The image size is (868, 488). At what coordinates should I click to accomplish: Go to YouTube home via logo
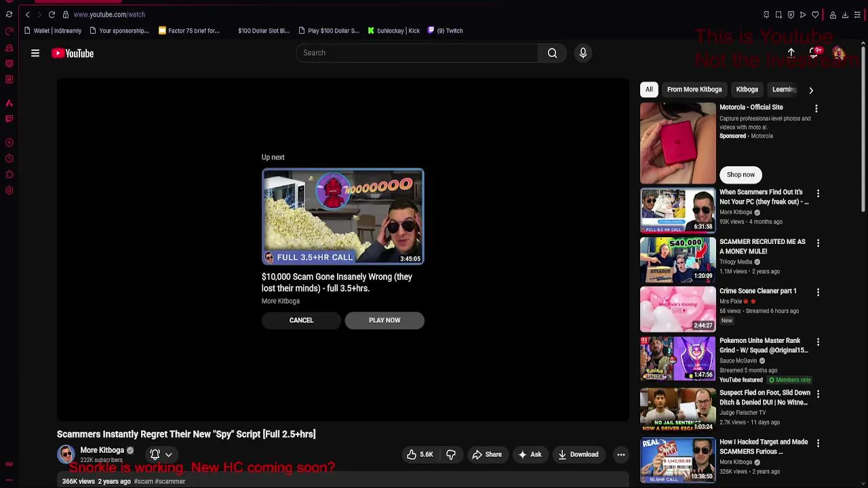[x=73, y=53]
